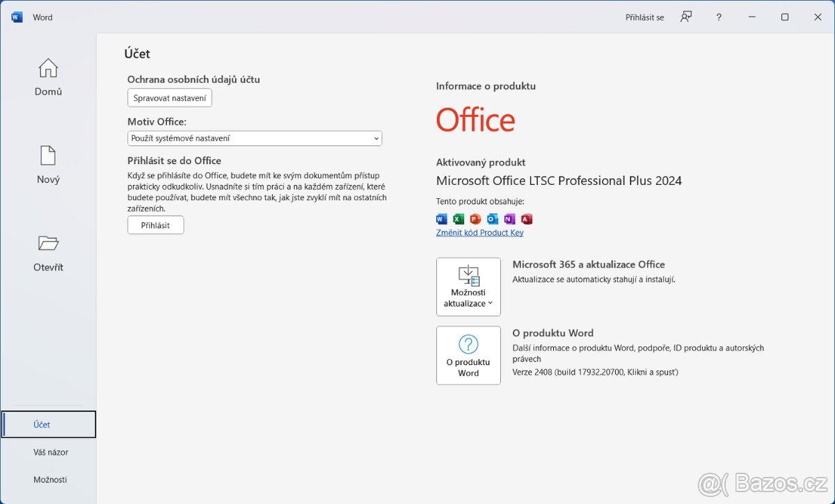Click the Nový blank document icon
The image size is (835, 504).
tap(48, 156)
